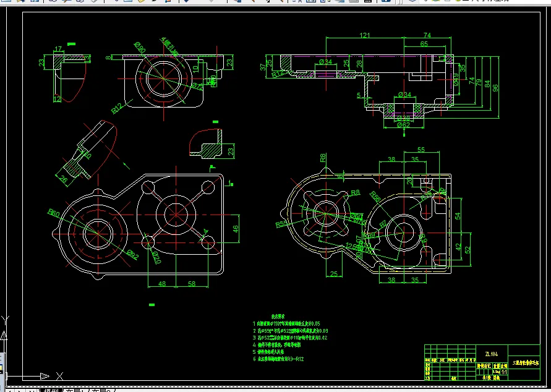Select technical requirement line 2 ending 0.03
The height and width of the screenshot is (392, 551).
290,331
